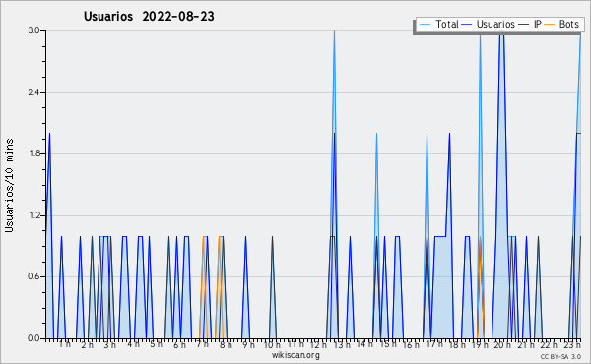Click the dark blue Usuarios legend line

pos(467,25)
